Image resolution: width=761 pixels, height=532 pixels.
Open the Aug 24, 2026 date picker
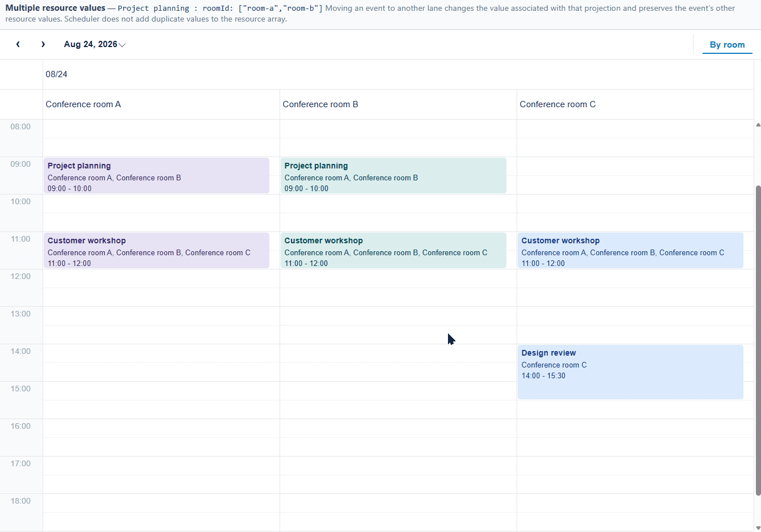tap(95, 44)
